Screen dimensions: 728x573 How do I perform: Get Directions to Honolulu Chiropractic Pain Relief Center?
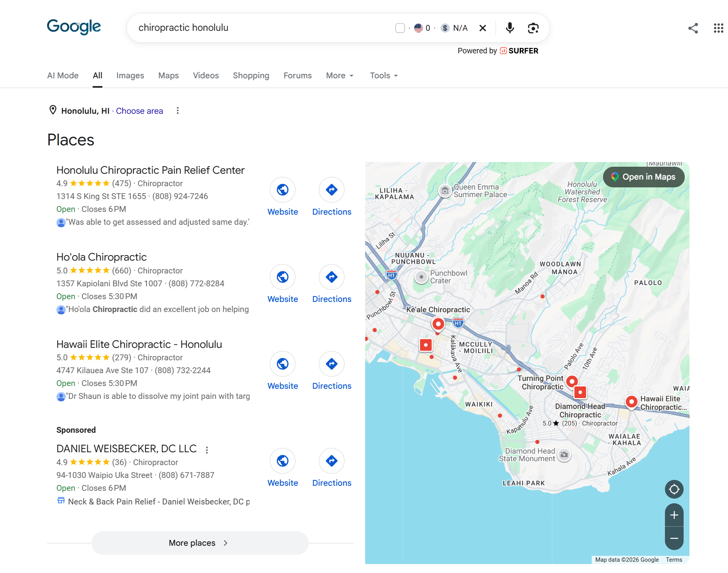pos(332,190)
